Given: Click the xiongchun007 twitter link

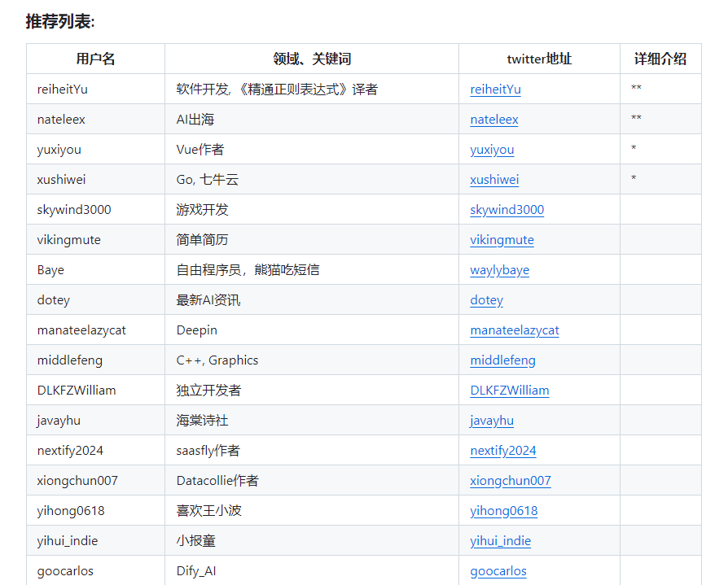Looking at the screenshot, I should 510,481.
